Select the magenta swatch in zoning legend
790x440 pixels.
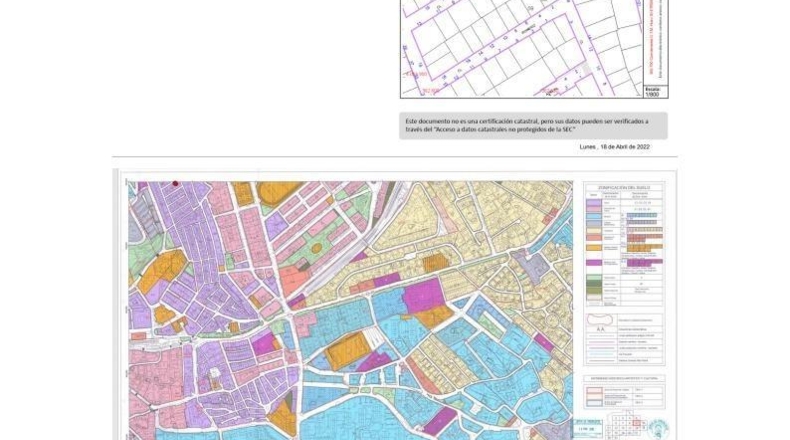pyautogui.click(x=594, y=263)
